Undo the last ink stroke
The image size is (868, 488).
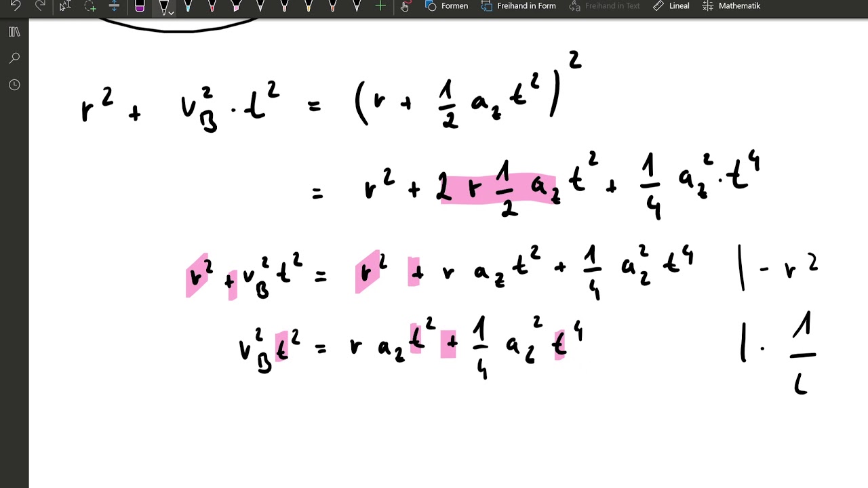pyautogui.click(x=16, y=5)
